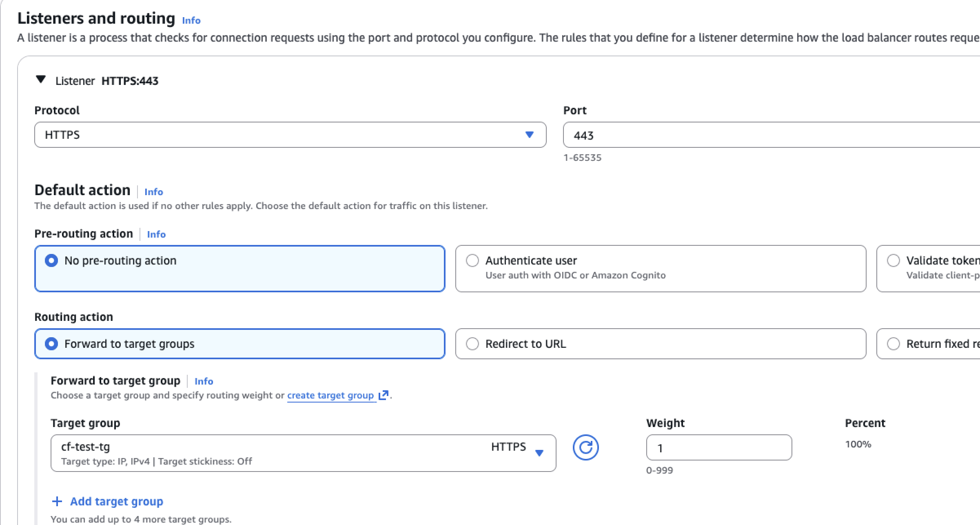This screenshot has height=525, width=980.
Task: Select Validate token radio button
Action: pos(894,260)
